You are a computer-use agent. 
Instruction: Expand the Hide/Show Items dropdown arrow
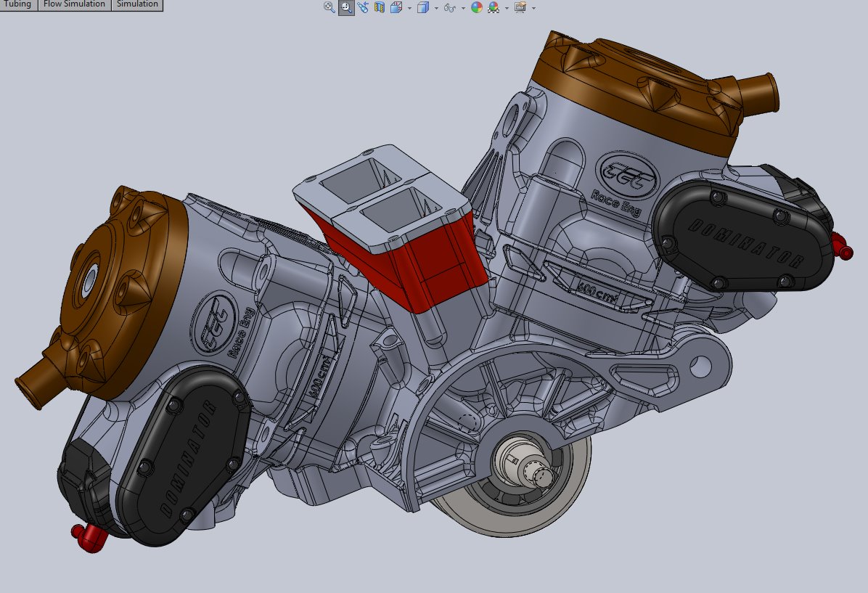[x=463, y=8]
